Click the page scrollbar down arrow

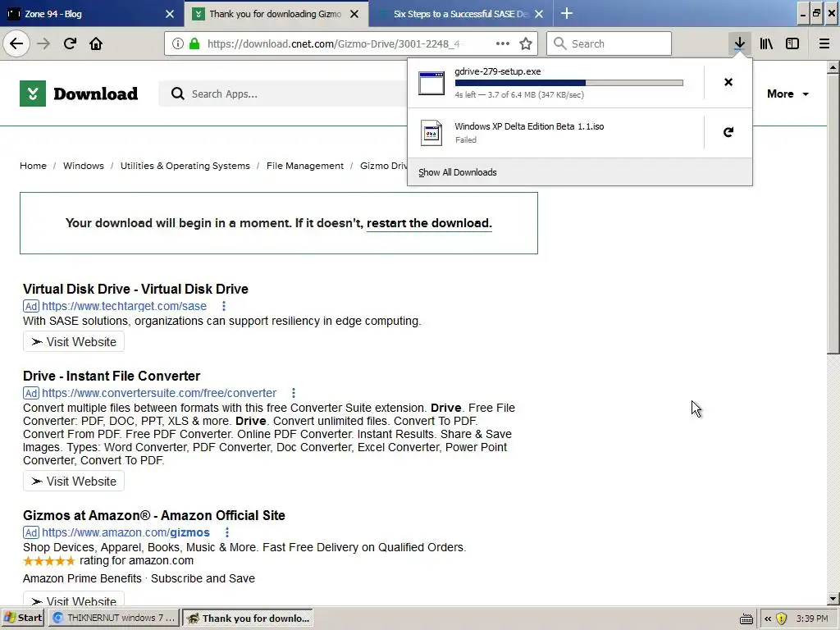click(833, 599)
